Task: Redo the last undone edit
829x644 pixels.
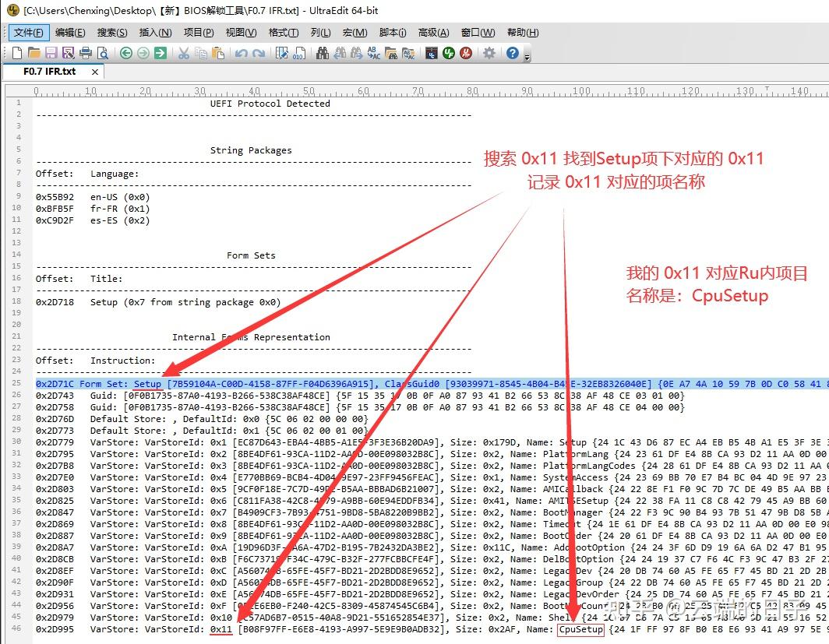Action: click(x=259, y=53)
